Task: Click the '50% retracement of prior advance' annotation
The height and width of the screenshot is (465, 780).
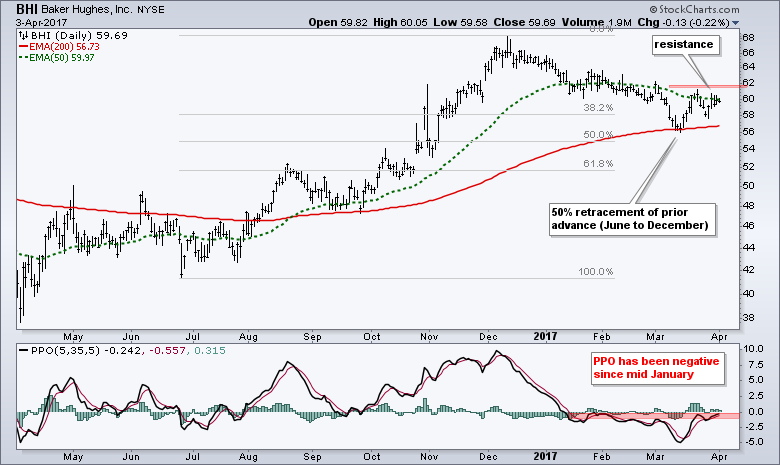Action: 632,219
